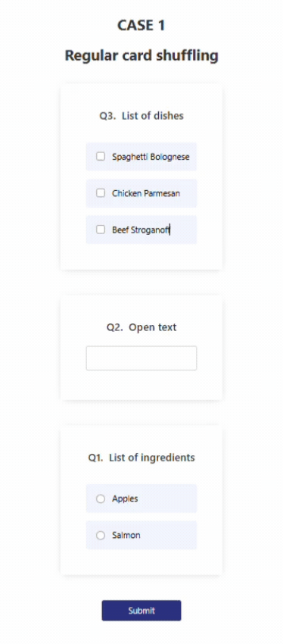Click the Q2 Open text title

[141, 327]
